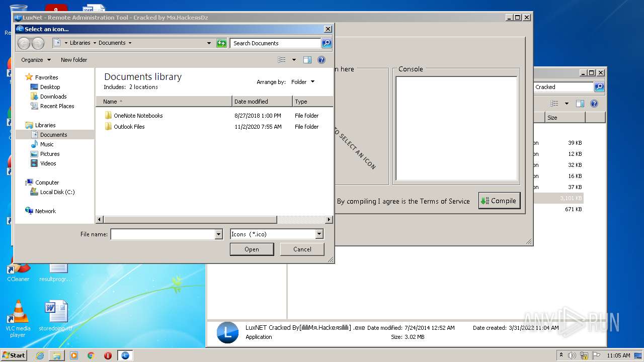Sort by the Date modified column header

[262, 102]
